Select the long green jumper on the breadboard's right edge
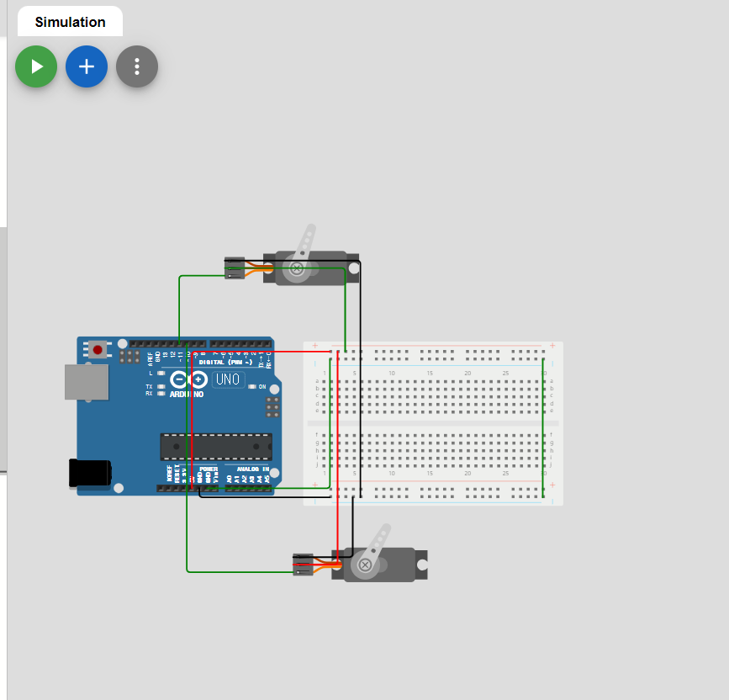The width and height of the screenshot is (729, 700). tap(543, 428)
